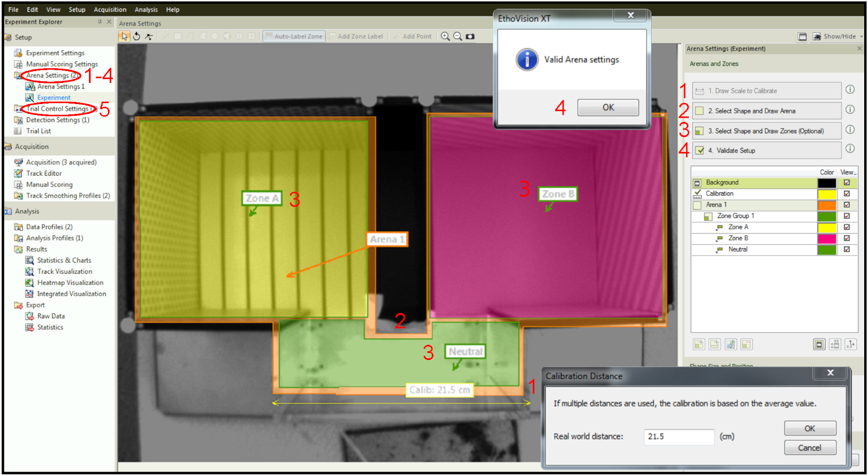
Task: Click the zoom out magnifier icon
Action: [x=458, y=36]
